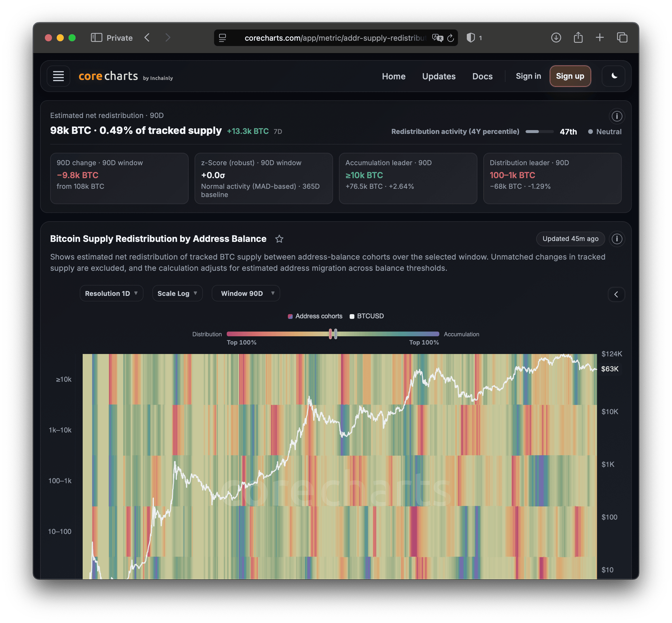Open the Scale Log dropdown
The height and width of the screenshot is (623, 672).
[177, 293]
